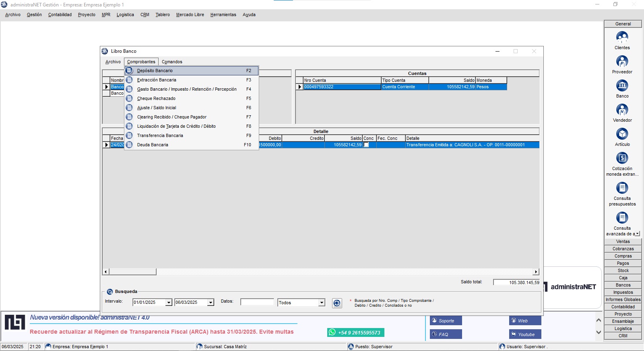Open the Ventas sidebar section
644x351 pixels.
tap(623, 241)
